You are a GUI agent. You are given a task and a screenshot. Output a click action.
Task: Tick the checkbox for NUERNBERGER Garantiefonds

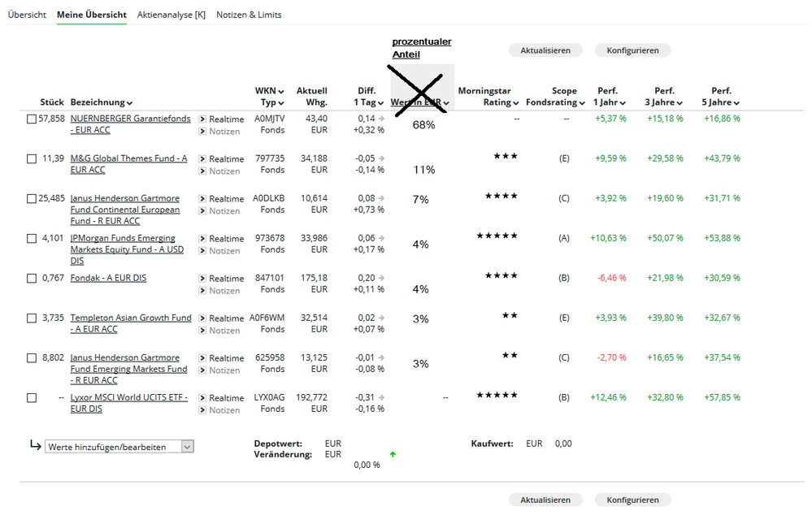point(32,119)
